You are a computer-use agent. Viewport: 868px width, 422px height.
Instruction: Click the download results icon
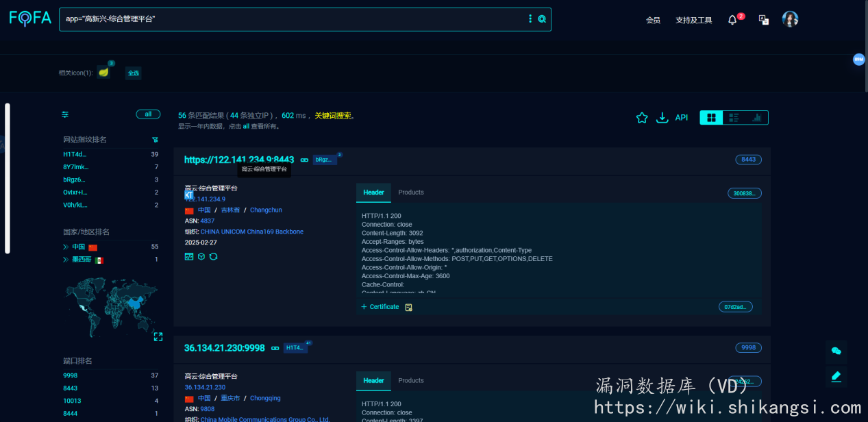(x=662, y=118)
